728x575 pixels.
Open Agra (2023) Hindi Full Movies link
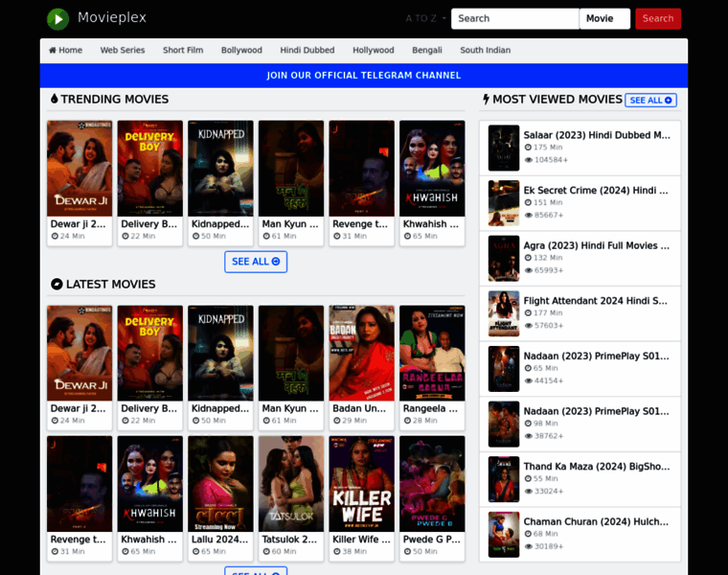tap(597, 245)
